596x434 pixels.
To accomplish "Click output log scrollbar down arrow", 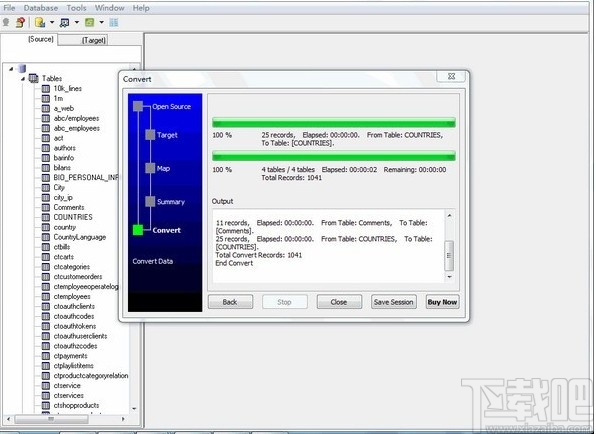I will tap(449, 277).
